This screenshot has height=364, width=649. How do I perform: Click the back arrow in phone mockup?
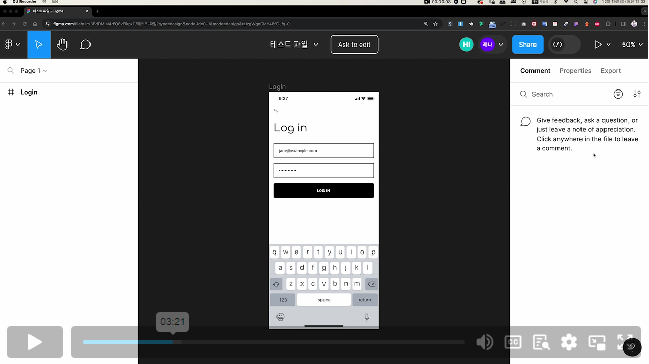point(276,111)
